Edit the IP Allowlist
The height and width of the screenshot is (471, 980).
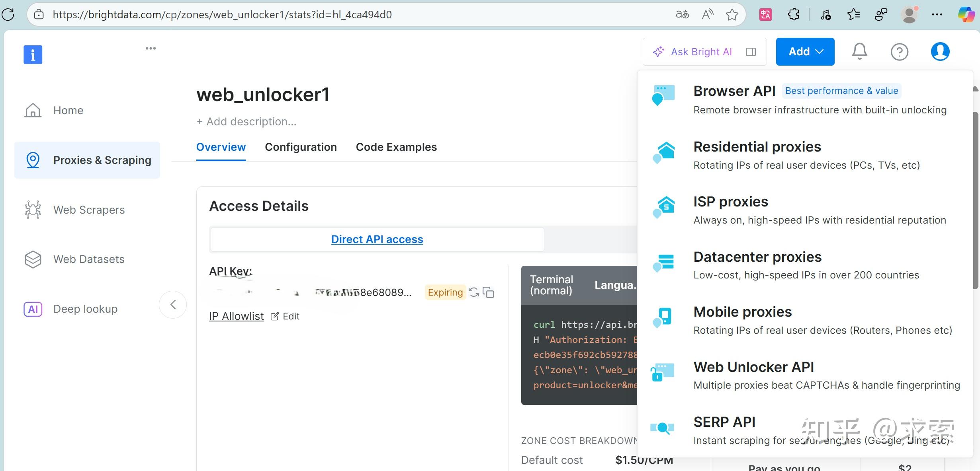pyautogui.click(x=286, y=316)
